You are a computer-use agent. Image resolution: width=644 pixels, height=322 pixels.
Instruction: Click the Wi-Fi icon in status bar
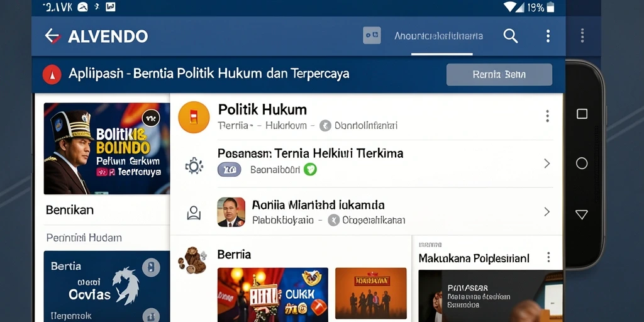(x=509, y=6)
